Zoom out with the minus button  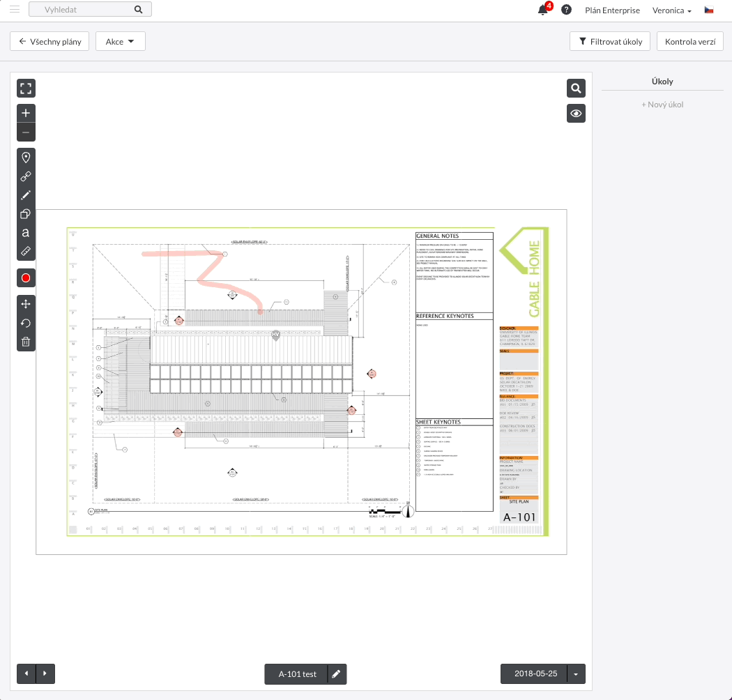pos(26,132)
